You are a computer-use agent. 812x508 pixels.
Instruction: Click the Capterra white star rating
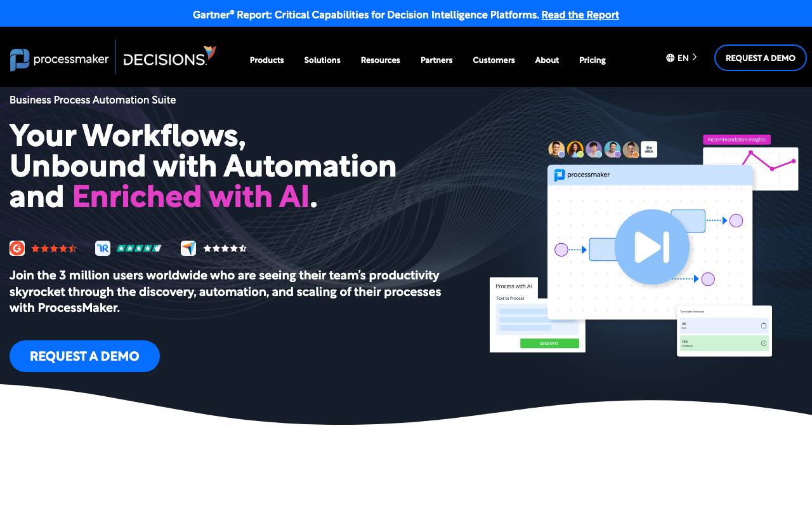[225, 248]
